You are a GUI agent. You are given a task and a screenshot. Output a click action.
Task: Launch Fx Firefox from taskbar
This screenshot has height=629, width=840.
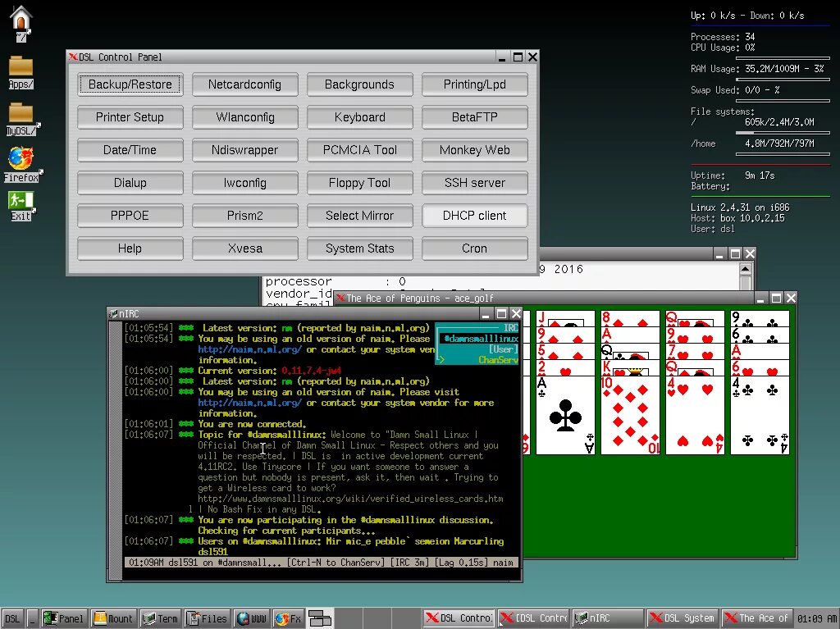[288, 618]
